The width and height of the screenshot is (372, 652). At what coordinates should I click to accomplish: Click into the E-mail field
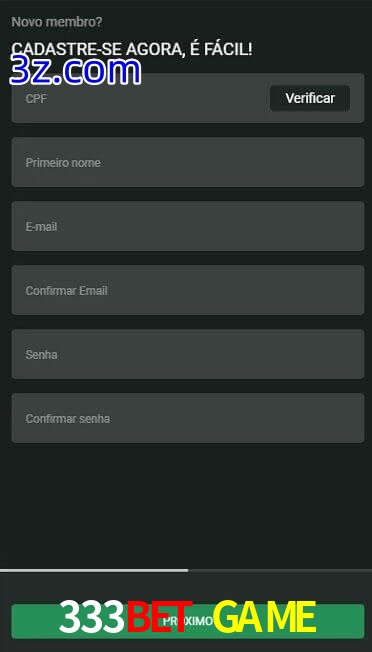(188, 226)
